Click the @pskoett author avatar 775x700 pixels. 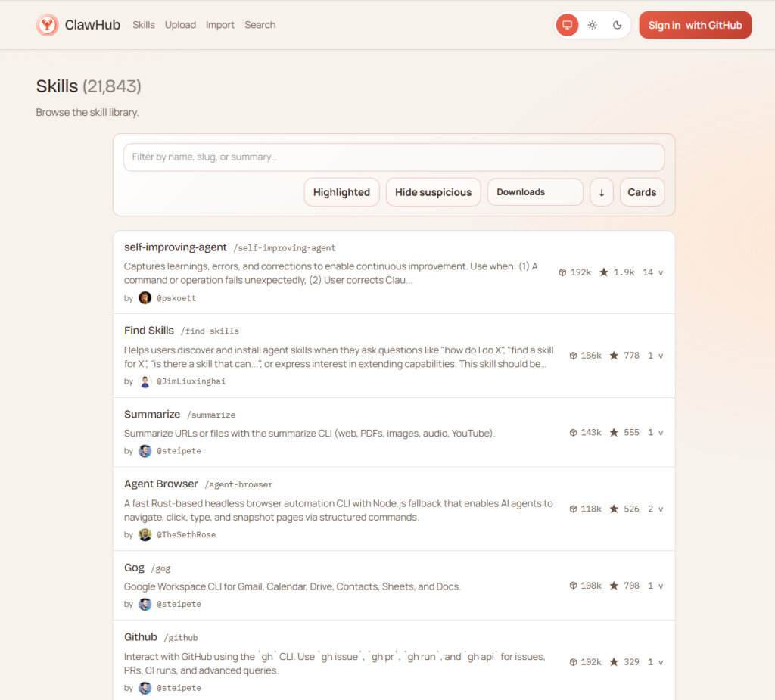pos(145,298)
